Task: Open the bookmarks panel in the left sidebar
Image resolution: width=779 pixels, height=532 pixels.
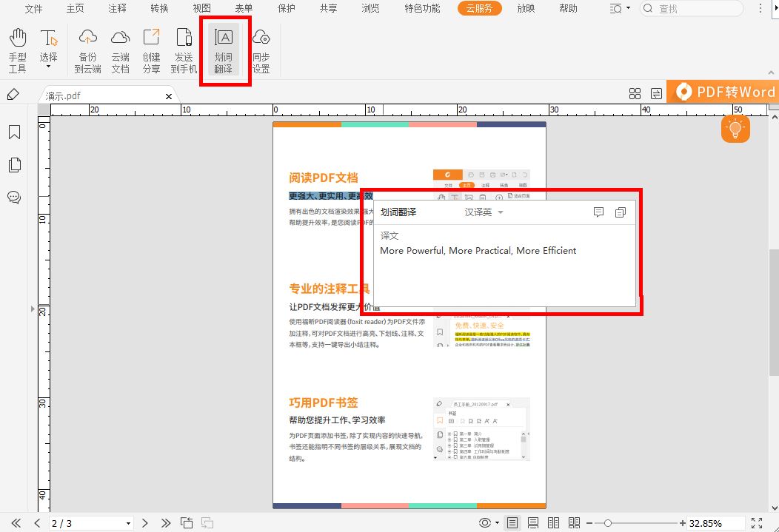Action: 15,132
